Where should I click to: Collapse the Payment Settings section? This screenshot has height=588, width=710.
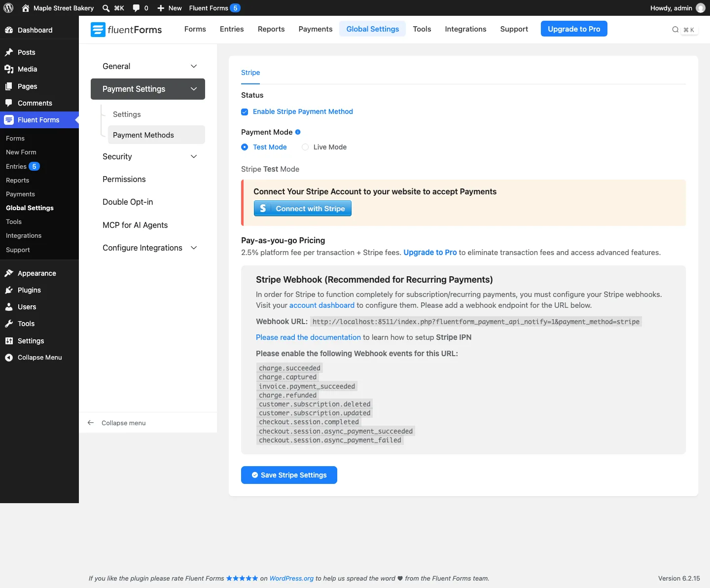click(x=148, y=89)
